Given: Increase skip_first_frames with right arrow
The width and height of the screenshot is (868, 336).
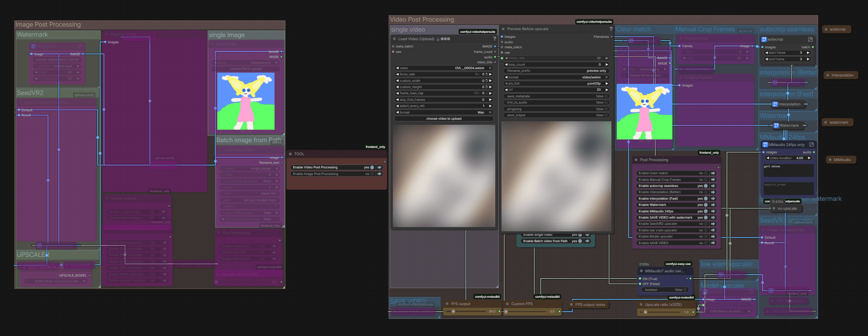Looking at the screenshot, I should tap(491, 100).
